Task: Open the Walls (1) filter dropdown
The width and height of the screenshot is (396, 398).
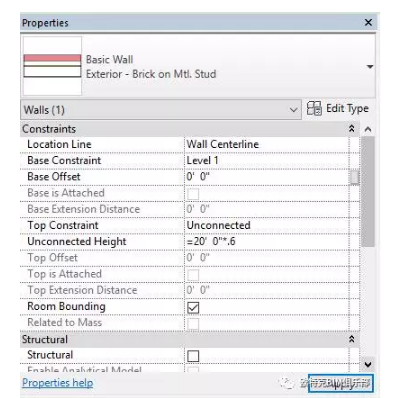Action: 161,110
